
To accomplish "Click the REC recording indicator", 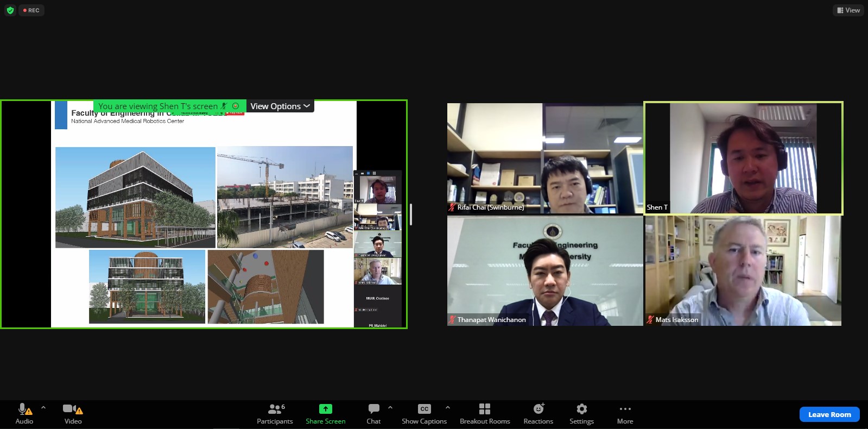I will coord(31,10).
